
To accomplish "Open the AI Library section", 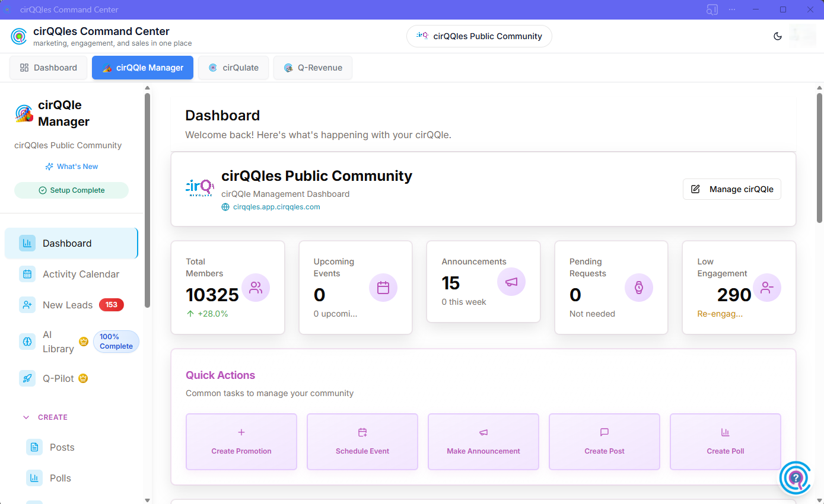I will [x=27, y=342].
